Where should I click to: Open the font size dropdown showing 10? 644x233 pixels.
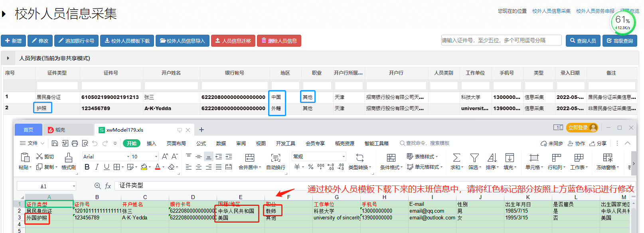(156, 157)
